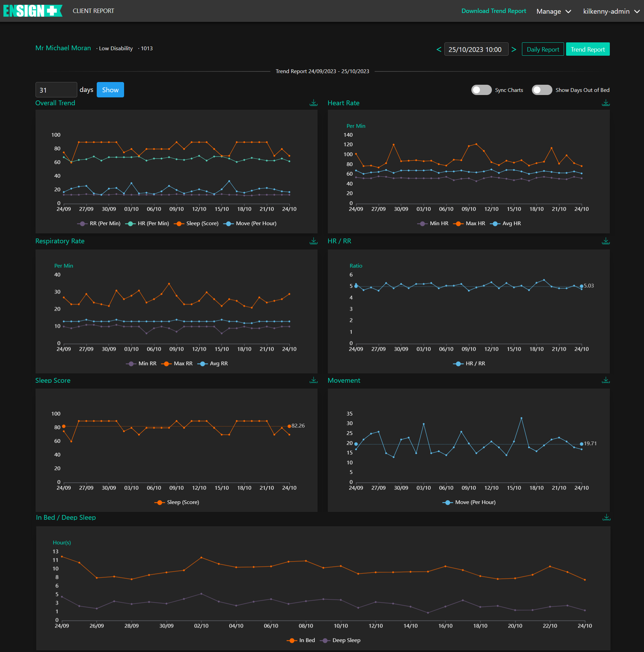Screen dimensions: 644x652
Task: Turn on Show Days Out of Bed
Action: [x=542, y=90]
